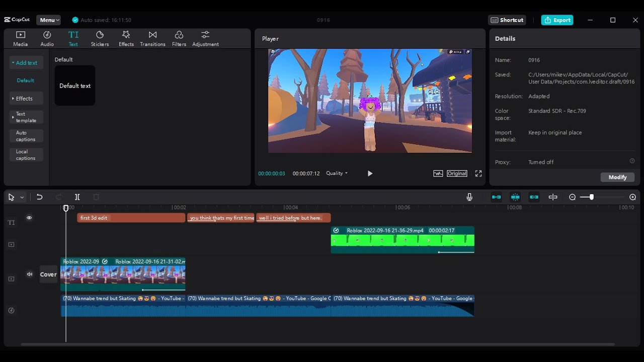
Task: Play the video preview
Action: tap(370, 173)
